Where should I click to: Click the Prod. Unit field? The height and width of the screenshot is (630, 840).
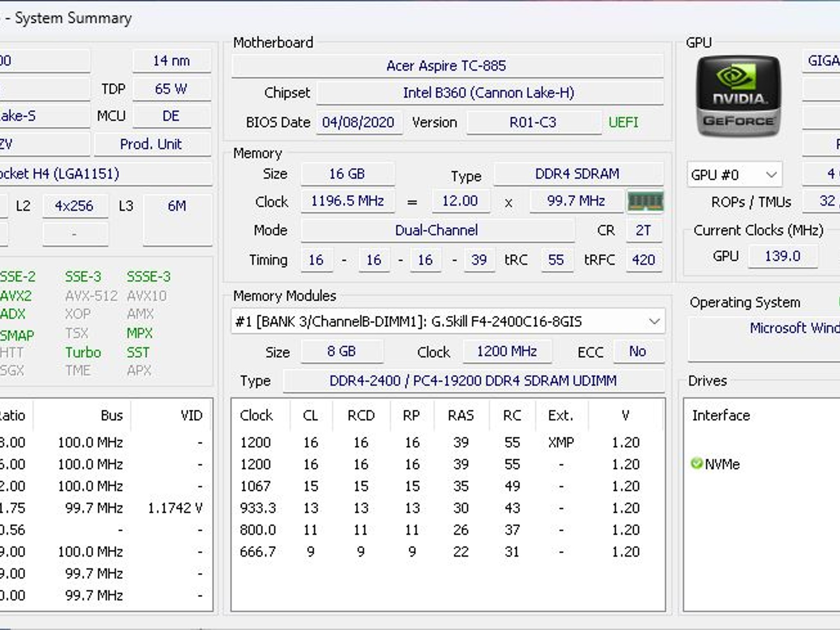tap(152, 144)
